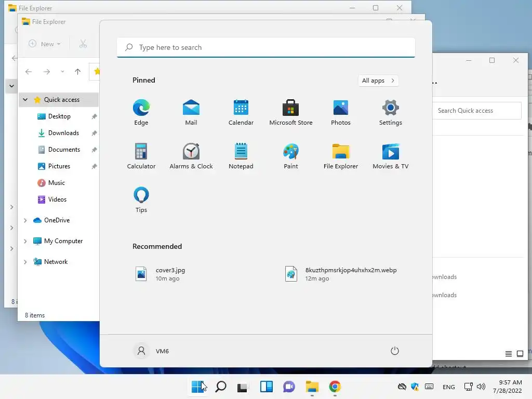Click the Search Quick access field
Image resolution: width=532 pixels, height=399 pixels.
point(477,111)
